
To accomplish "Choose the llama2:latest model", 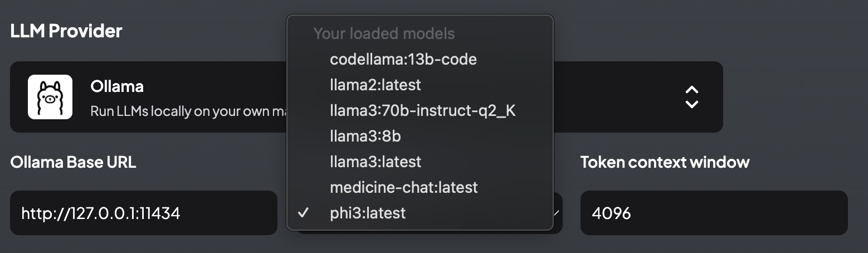I will click(420, 85).
